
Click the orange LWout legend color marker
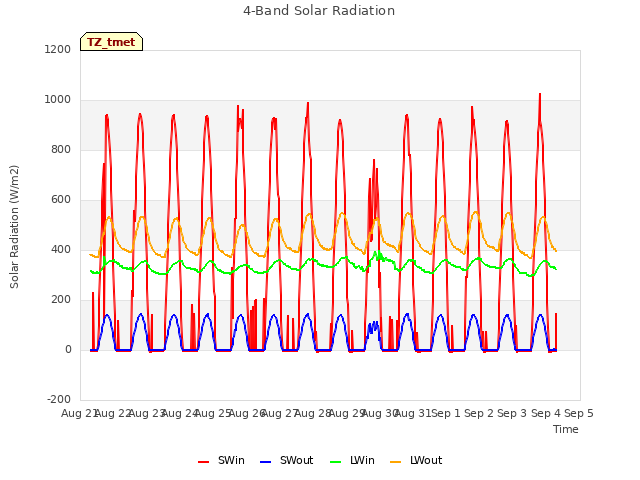tap(396, 462)
